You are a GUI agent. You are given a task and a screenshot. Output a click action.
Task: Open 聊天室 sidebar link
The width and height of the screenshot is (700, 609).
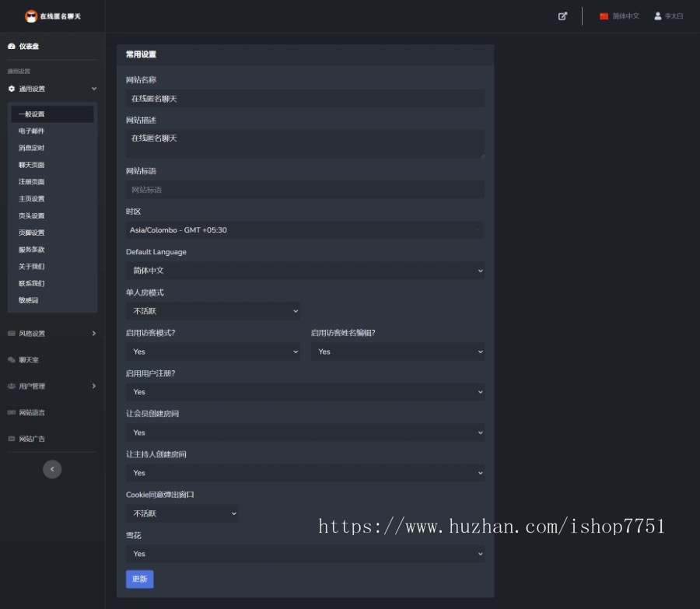(29, 360)
